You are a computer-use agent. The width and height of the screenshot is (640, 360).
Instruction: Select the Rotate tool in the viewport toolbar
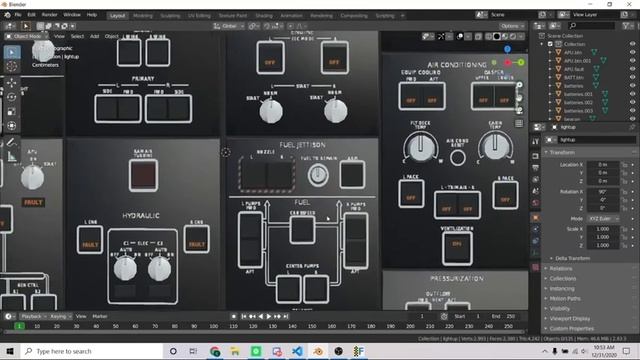point(11,97)
